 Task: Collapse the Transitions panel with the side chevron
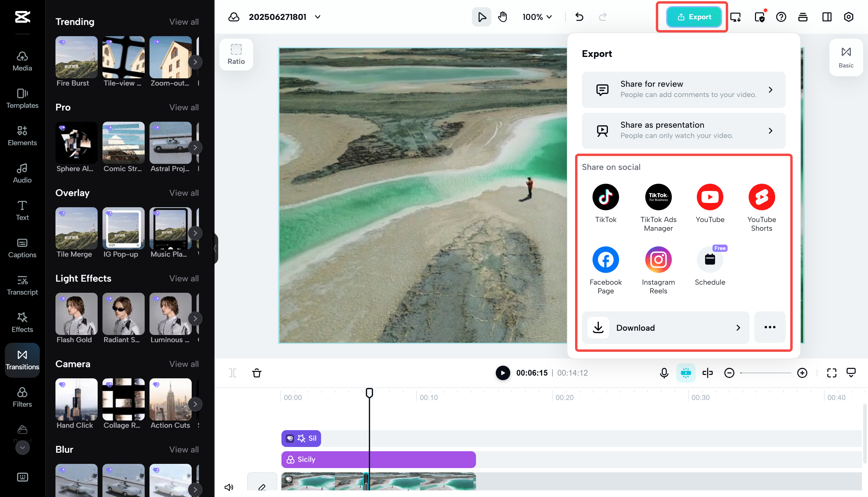click(x=215, y=249)
